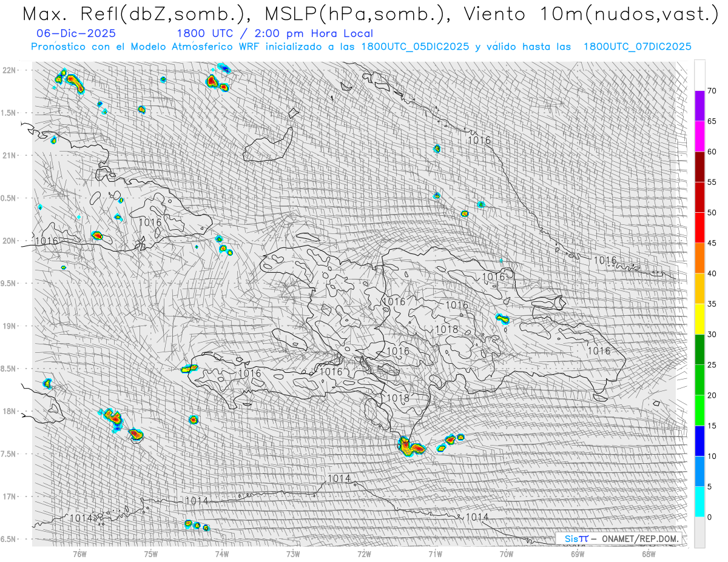
Task: Click the purple 65–70 dBZ color bar segment
Action: (x=699, y=106)
